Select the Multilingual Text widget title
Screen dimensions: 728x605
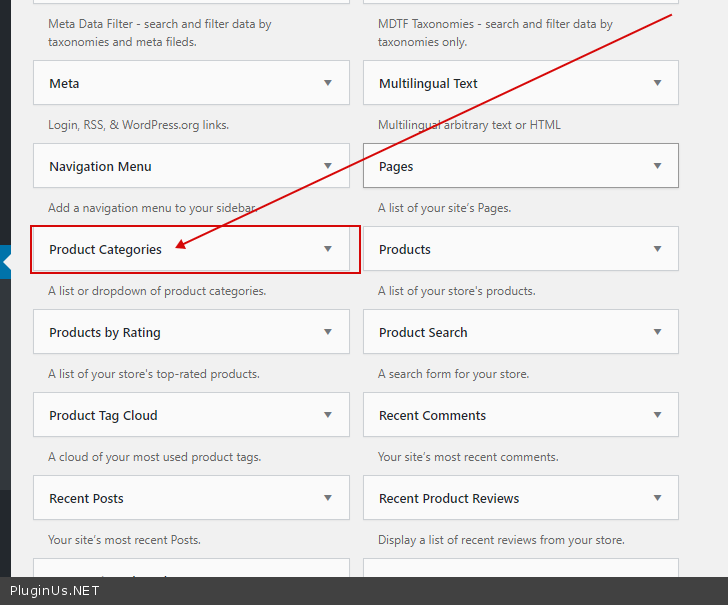click(428, 84)
